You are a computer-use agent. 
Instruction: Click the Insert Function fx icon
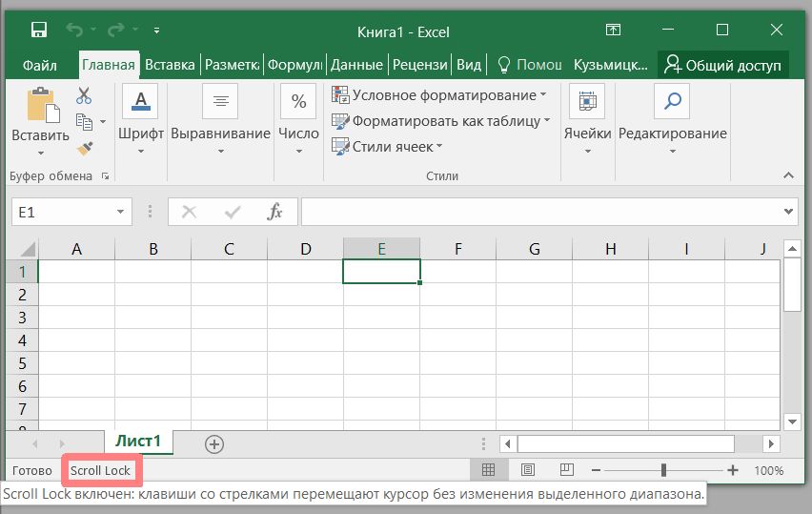click(274, 212)
